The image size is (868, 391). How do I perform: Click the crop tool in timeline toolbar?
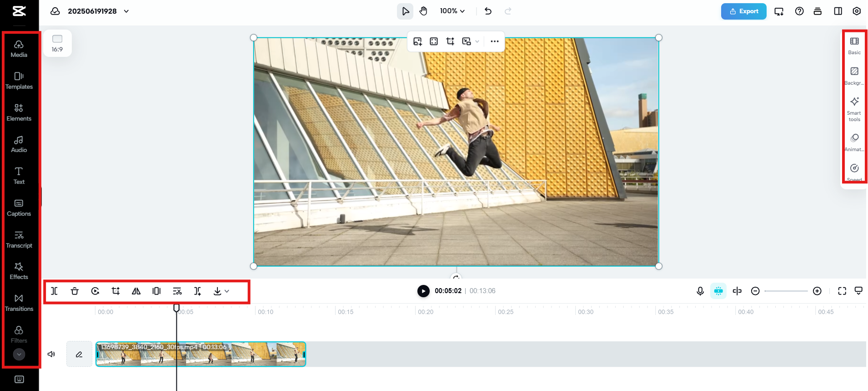click(x=115, y=291)
